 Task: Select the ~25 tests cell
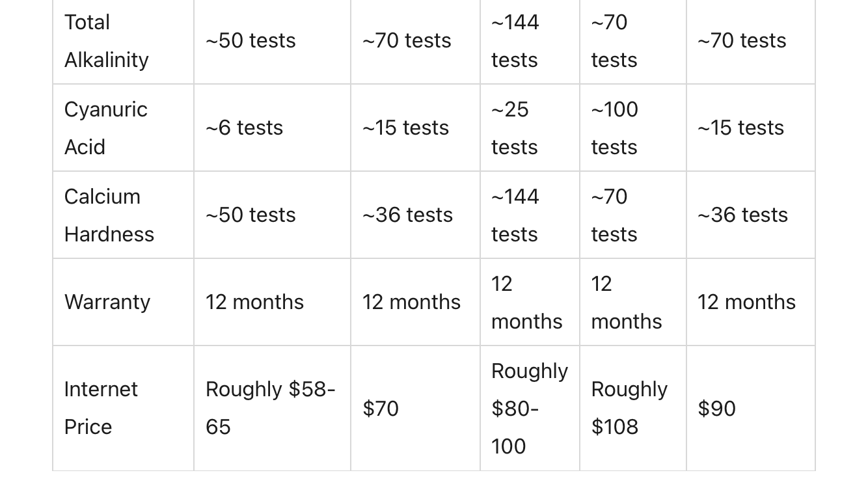click(x=530, y=128)
